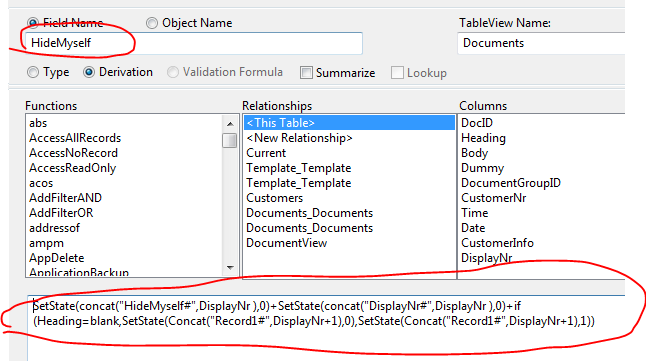Click the HideMyself field name input
Screen dimensions: 646x361
[193, 43]
